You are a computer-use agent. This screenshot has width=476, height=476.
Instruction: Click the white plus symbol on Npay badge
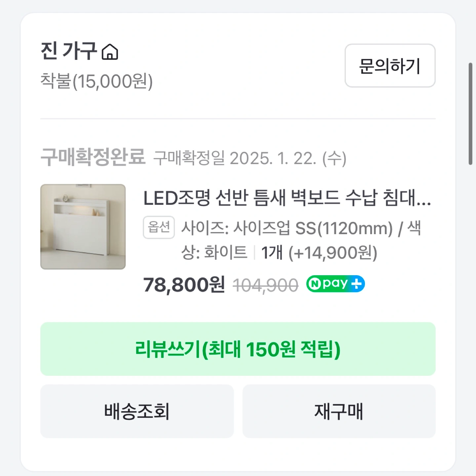(356, 284)
